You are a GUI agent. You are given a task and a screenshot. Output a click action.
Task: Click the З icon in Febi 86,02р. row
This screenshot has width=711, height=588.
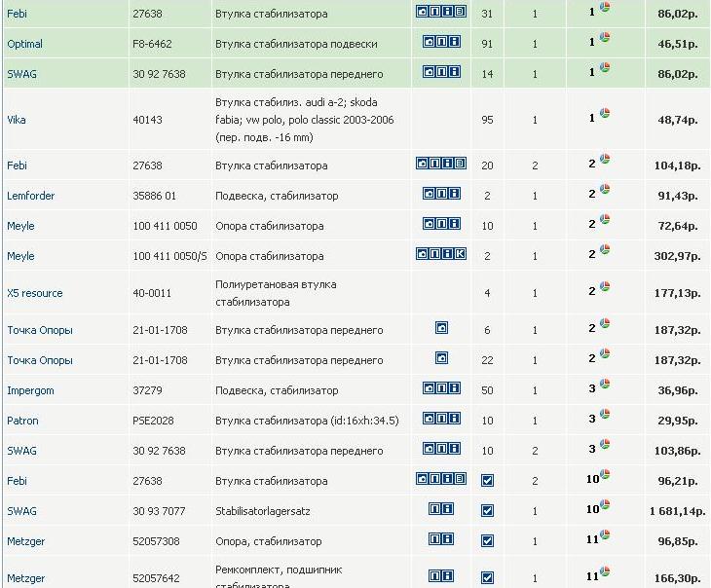point(461,12)
